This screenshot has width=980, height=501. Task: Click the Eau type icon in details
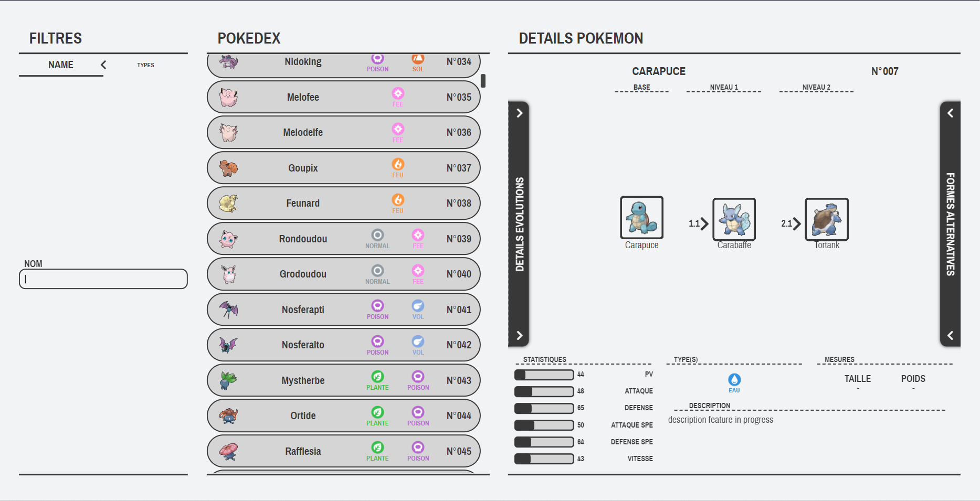click(x=734, y=380)
